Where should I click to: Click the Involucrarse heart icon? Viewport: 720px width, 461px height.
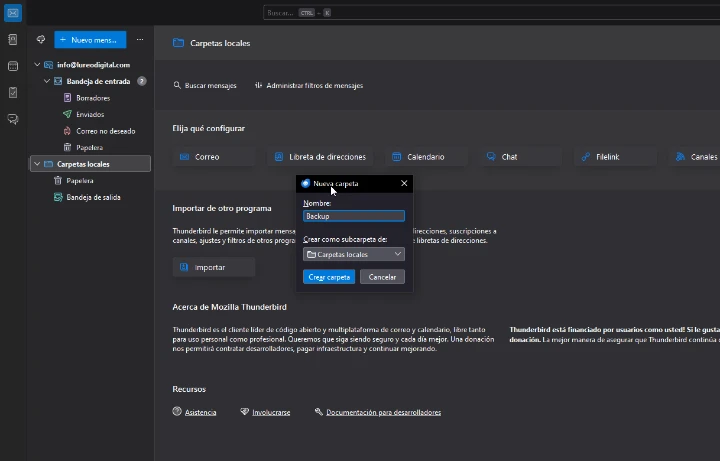click(x=244, y=411)
